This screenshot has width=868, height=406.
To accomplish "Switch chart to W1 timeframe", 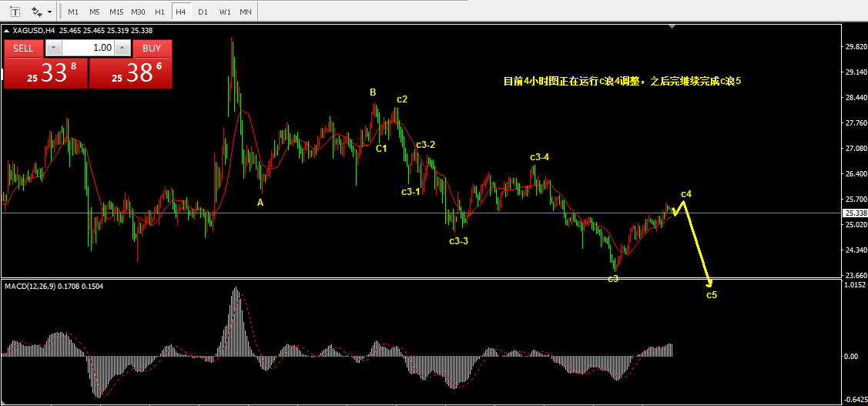I will pos(224,11).
